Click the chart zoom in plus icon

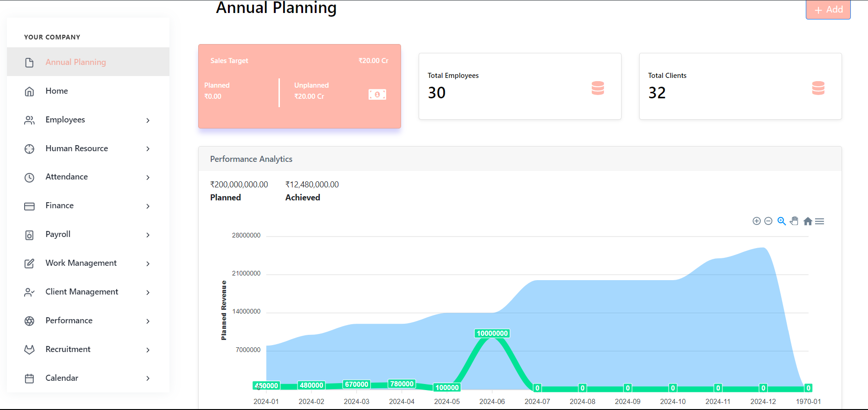pos(757,221)
